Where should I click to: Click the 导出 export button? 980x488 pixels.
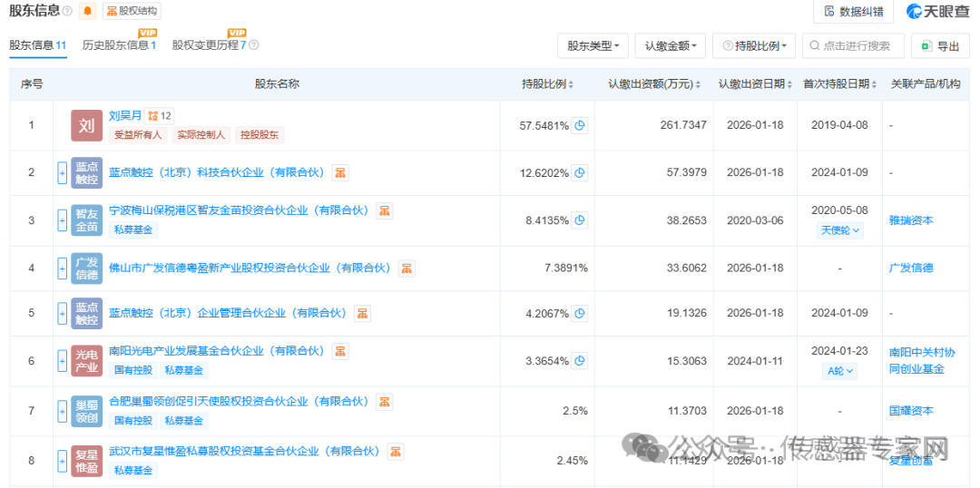(941, 45)
